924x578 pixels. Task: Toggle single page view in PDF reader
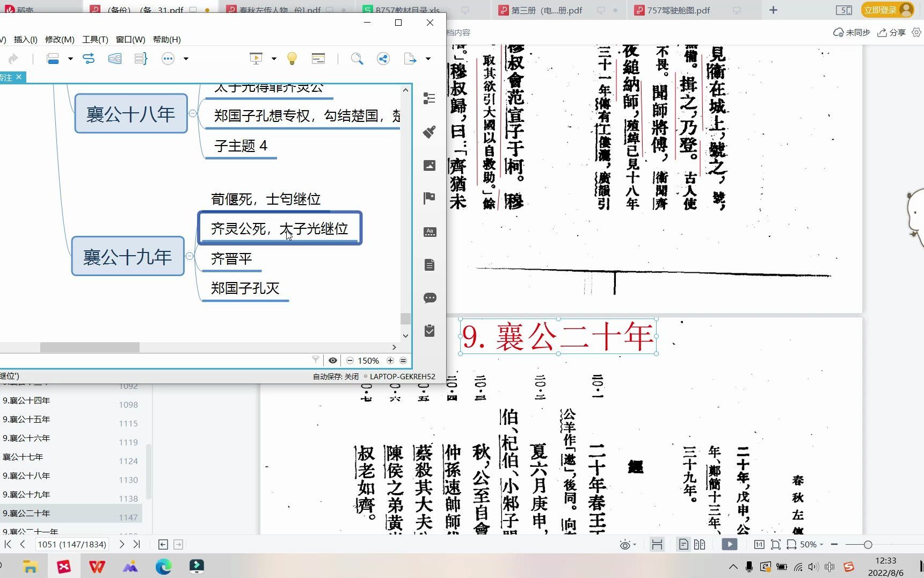[x=683, y=545]
